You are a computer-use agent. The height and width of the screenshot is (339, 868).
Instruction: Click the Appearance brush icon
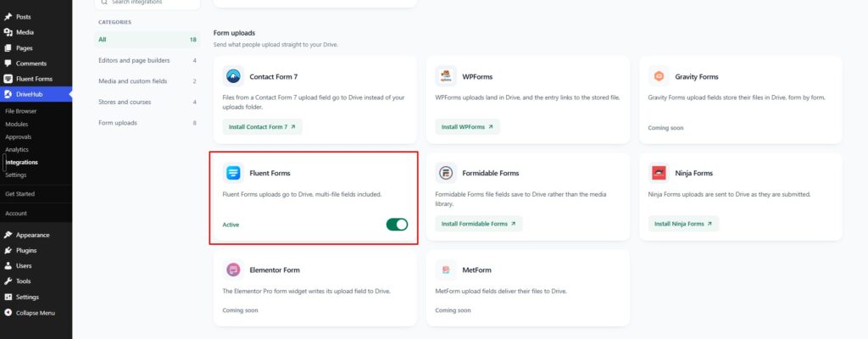pos(8,235)
